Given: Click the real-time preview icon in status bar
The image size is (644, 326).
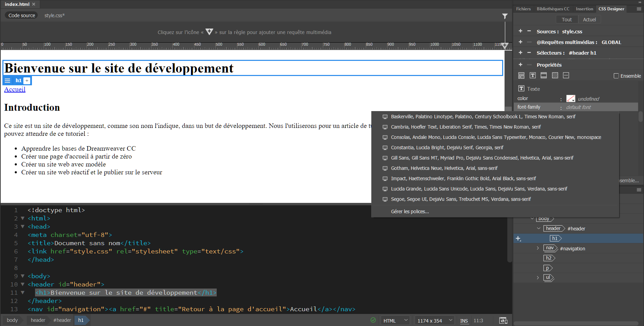Looking at the screenshot, I should (503, 320).
